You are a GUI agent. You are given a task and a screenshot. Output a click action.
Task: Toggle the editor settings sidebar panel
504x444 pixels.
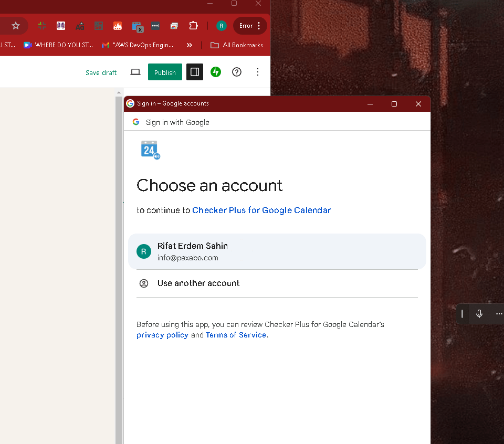point(195,72)
